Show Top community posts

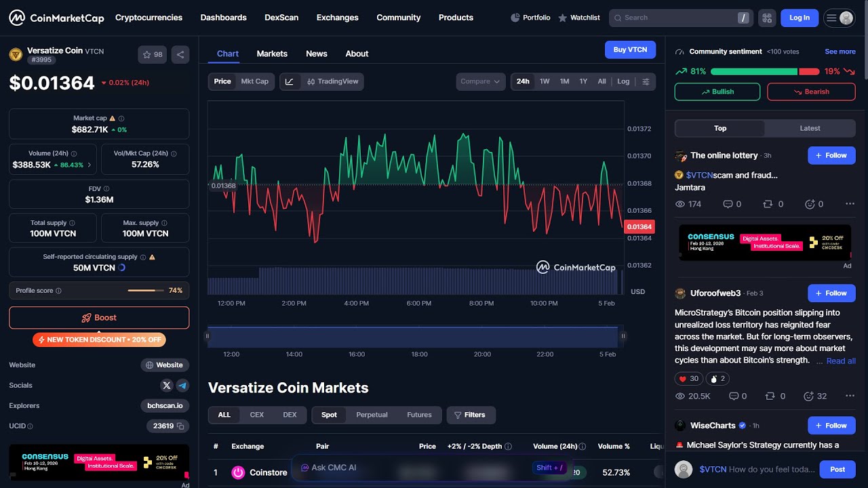tap(720, 128)
